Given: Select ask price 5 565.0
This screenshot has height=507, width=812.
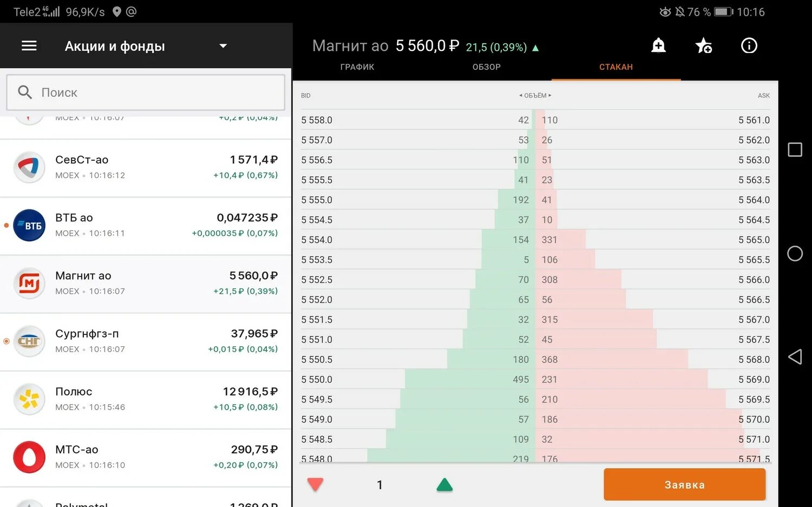Looking at the screenshot, I should pyautogui.click(x=754, y=240).
